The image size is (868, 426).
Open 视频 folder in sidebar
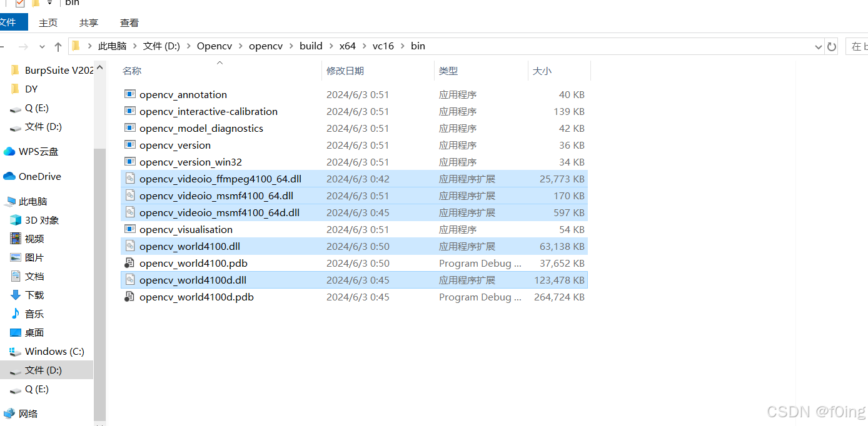pos(28,239)
